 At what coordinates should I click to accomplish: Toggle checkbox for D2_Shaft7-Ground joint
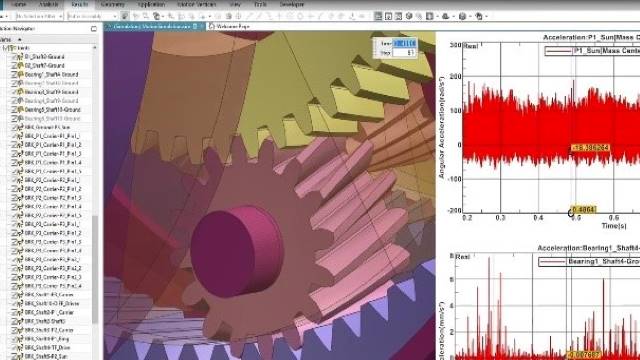point(14,66)
